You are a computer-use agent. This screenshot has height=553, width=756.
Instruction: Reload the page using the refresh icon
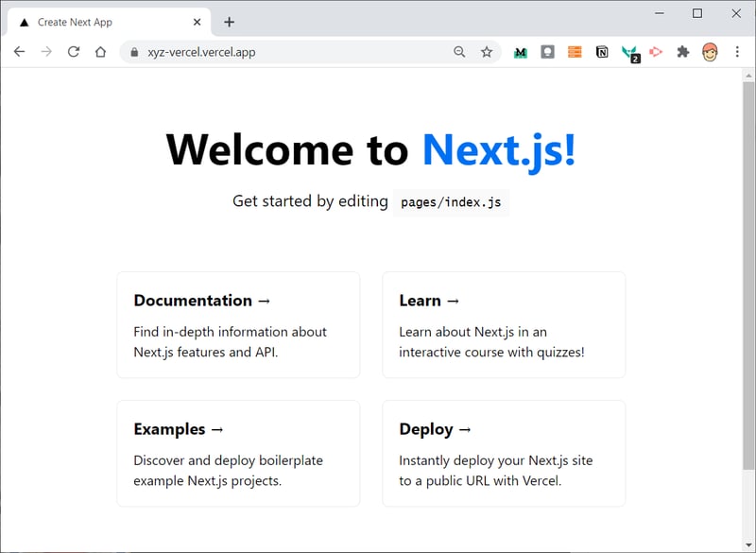[74, 52]
